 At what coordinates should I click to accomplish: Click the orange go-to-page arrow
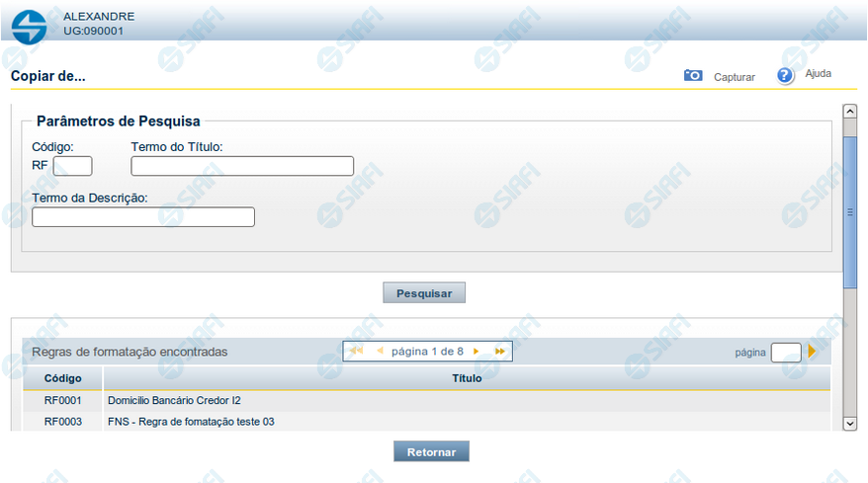click(812, 352)
